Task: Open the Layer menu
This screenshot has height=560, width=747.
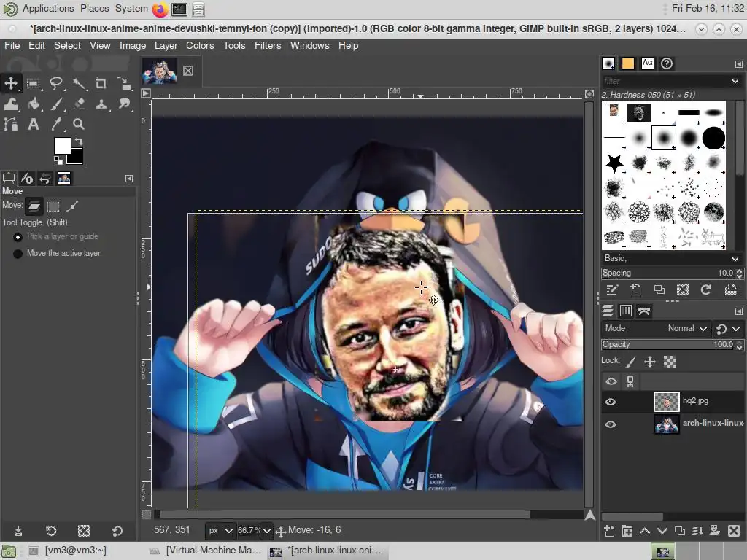Action: pyautogui.click(x=166, y=46)
